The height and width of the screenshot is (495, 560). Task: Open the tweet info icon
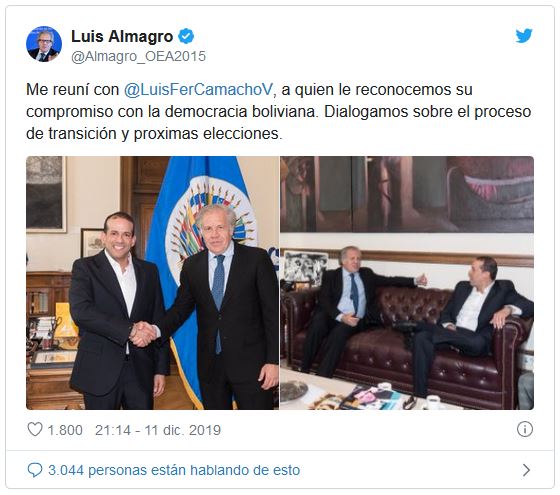click(525, 429)
